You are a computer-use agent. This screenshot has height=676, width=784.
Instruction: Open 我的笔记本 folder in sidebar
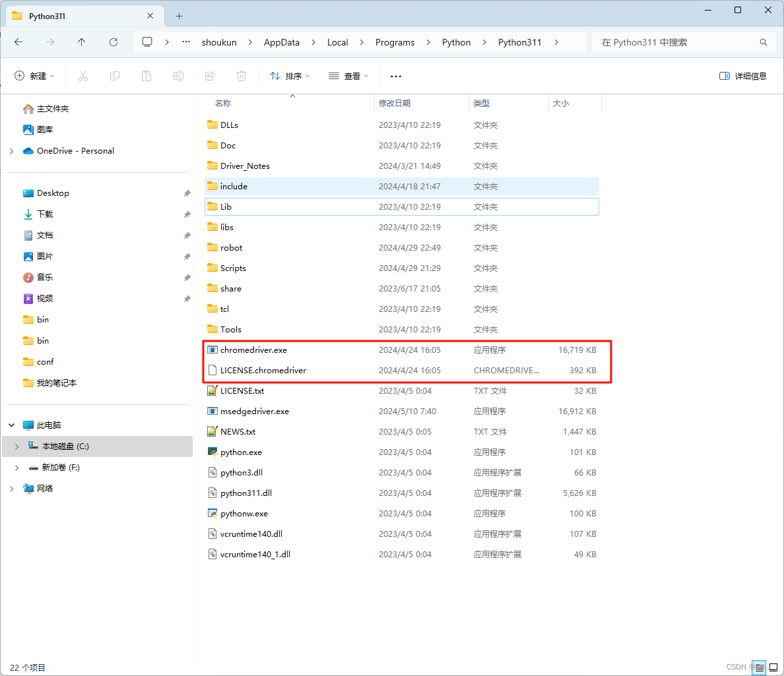coord(49,383)
